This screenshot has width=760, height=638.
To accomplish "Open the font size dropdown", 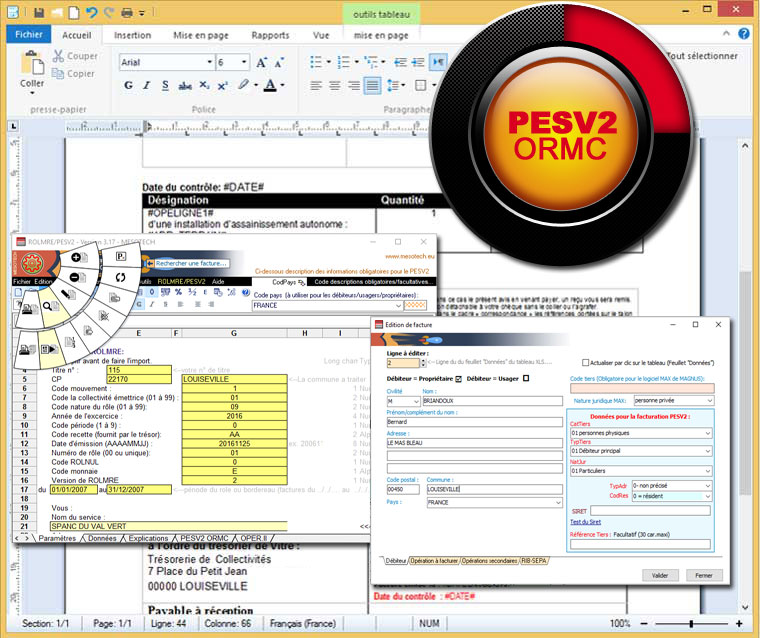I will point(244,62).
